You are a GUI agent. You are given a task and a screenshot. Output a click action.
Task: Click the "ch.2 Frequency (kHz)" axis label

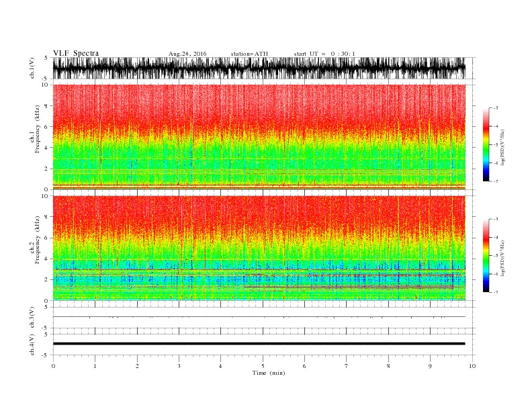(34, 240)
